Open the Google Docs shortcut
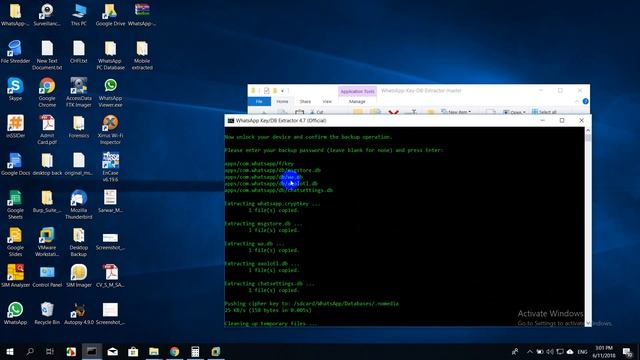 coord(15,164)
